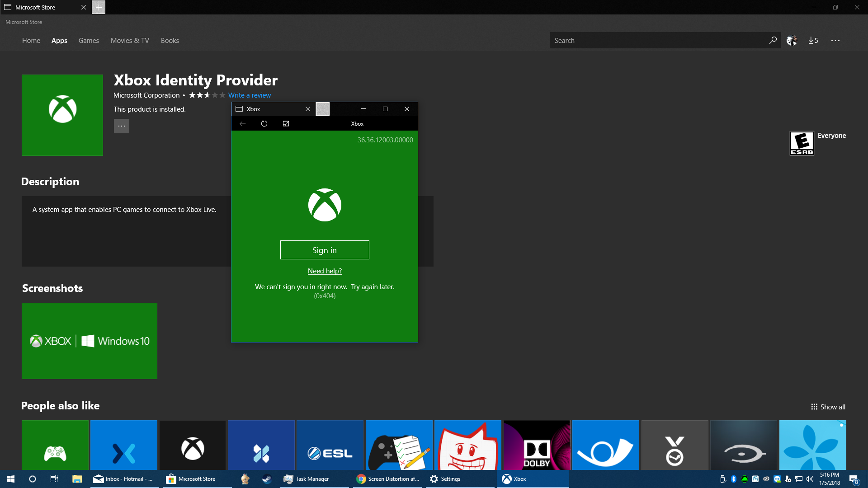The height and width of the screenshot is (488, 868).
Task: Open the Need help? link
Action: click(x=325, y=271)
